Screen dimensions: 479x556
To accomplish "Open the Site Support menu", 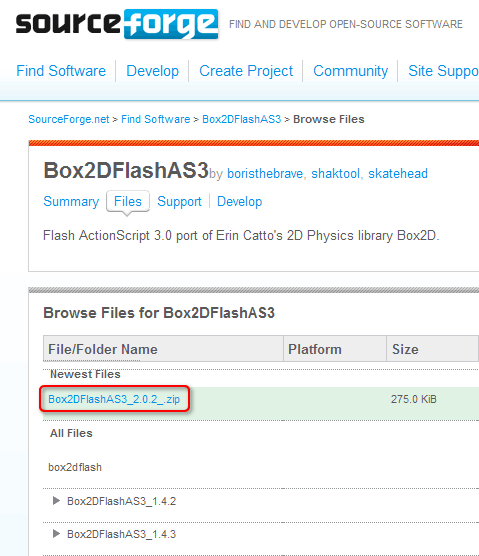I will pyautogui.click(x=443, y=71).
